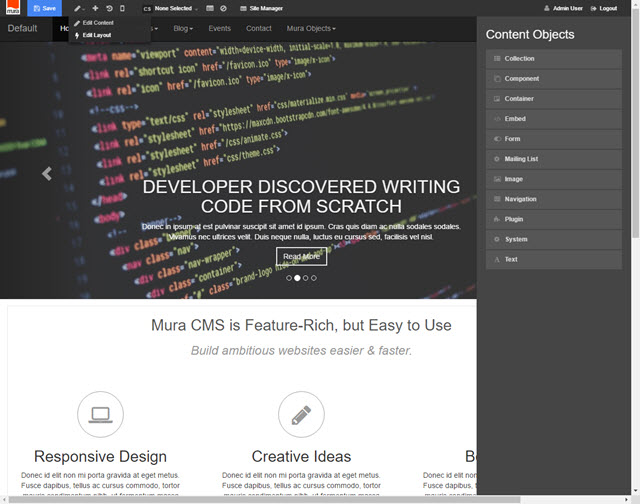Select the Navigation content object
Screen dimensions: 640x504
point(554,199)
